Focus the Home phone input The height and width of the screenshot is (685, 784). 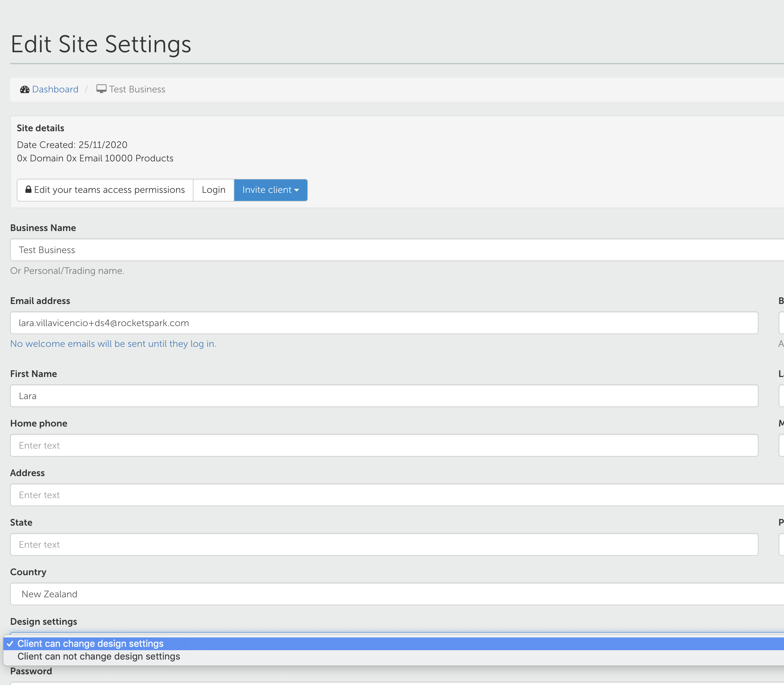tap(384, 445)
